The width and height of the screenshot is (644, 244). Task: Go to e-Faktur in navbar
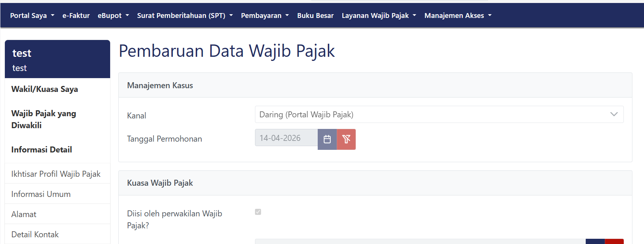76,16
